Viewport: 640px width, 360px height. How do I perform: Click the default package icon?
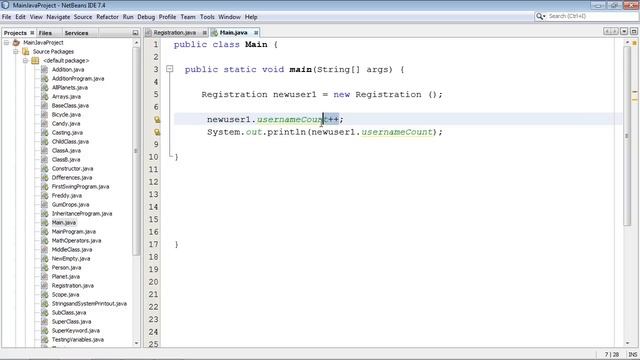click(x=35, y=60)
